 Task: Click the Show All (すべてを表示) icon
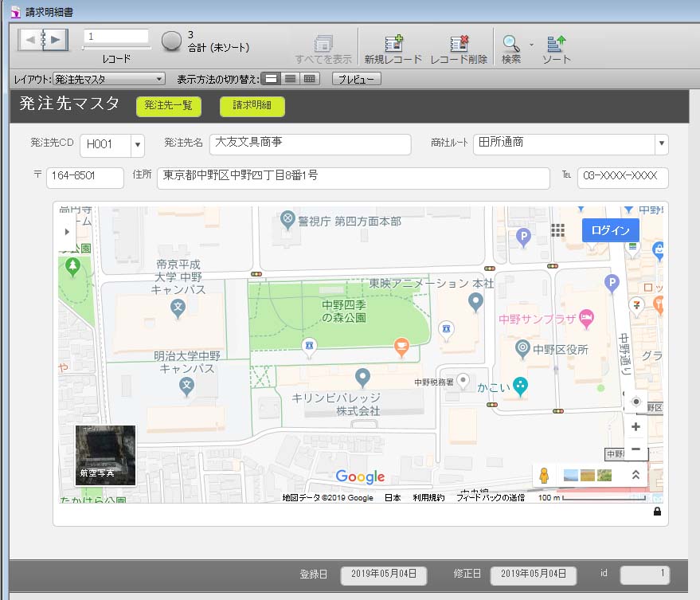323,43
